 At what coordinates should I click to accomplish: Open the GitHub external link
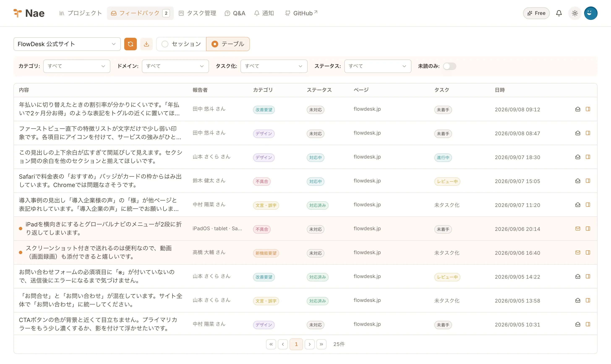click(x=301, y=13)
